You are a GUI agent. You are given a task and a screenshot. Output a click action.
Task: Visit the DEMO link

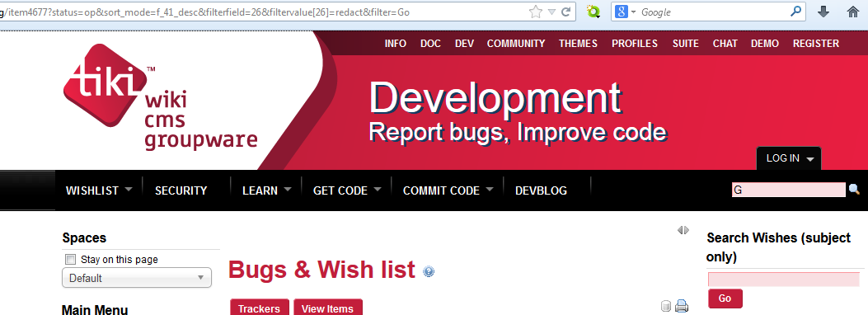pyautogui.click(x=764, y=43)
